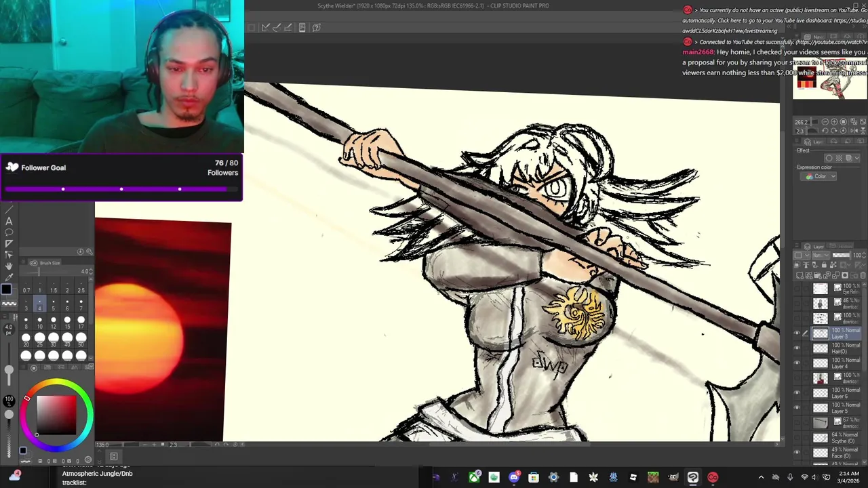Click the microphone tray icon
The width and height of the screenshot is (868, 488).
point(790,477)
